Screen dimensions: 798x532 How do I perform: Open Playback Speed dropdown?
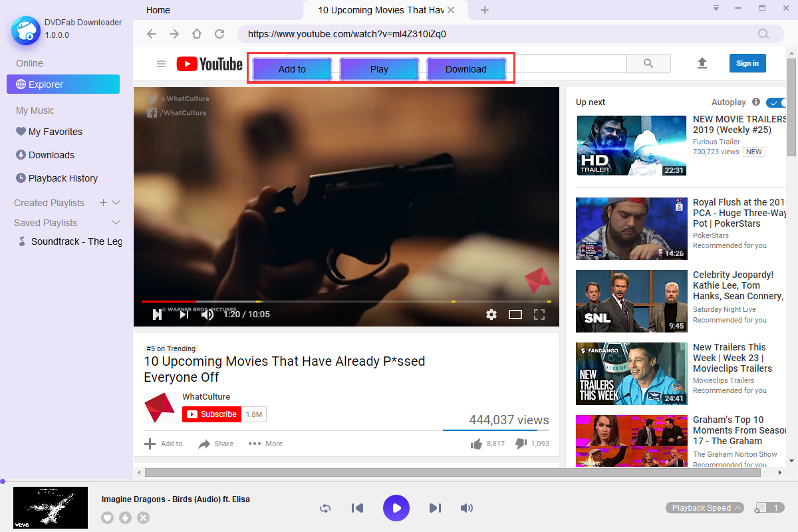pos(706,508)
